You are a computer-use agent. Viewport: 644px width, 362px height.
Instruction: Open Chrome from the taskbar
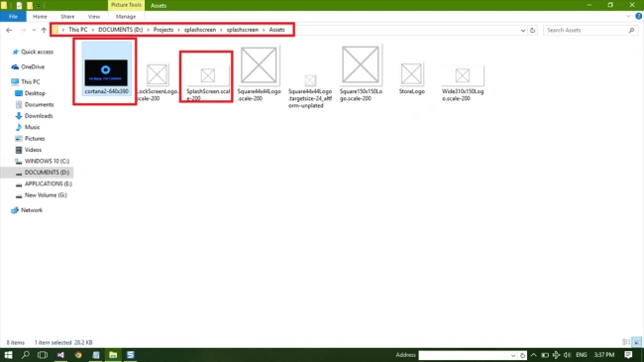coord(78,355)
